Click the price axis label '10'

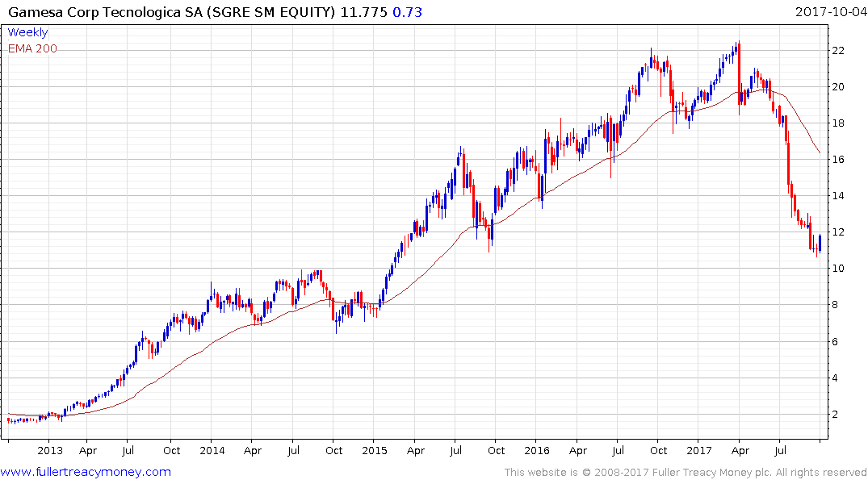[x=838, y=269]
